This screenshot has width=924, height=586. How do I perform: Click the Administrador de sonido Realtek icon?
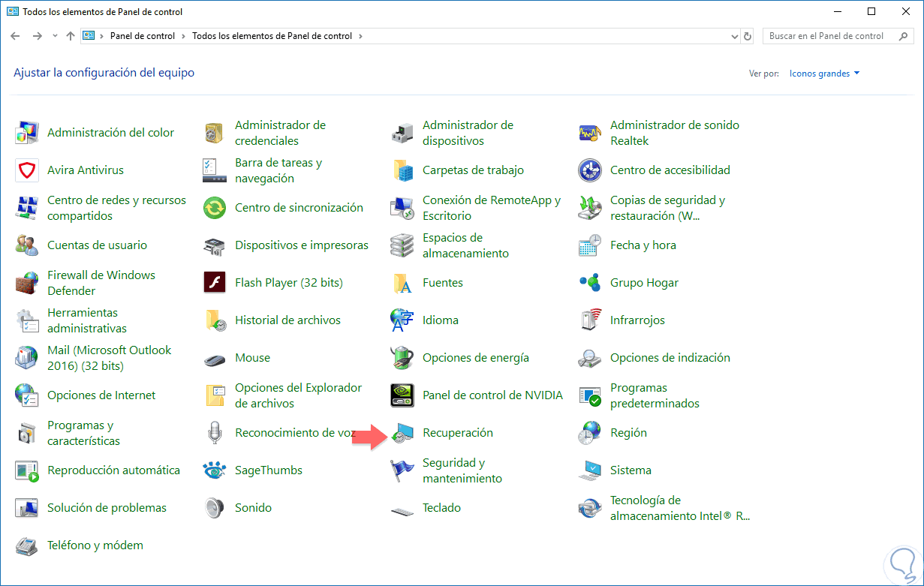[x=590, y=133]
